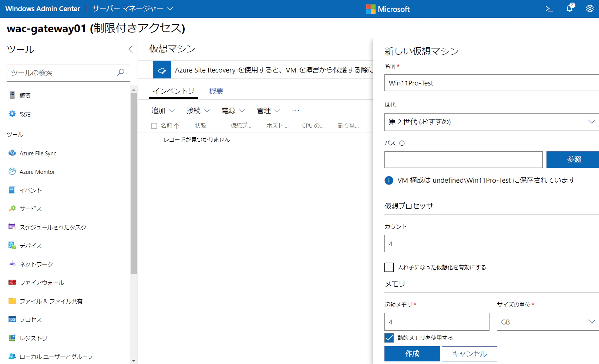Viewport: 599px width, 364px height.
Task: Sort by the 状態 column header
Action: tap(201, 126)
